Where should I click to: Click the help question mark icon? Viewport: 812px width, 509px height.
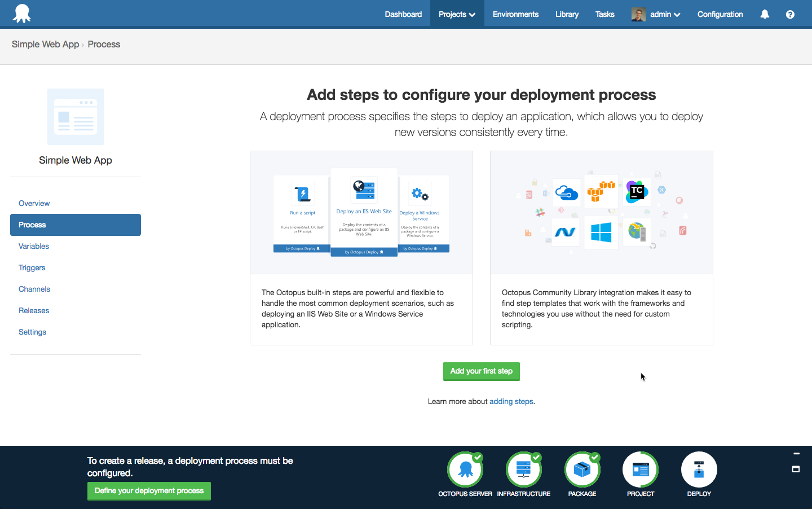click(790, 14)
